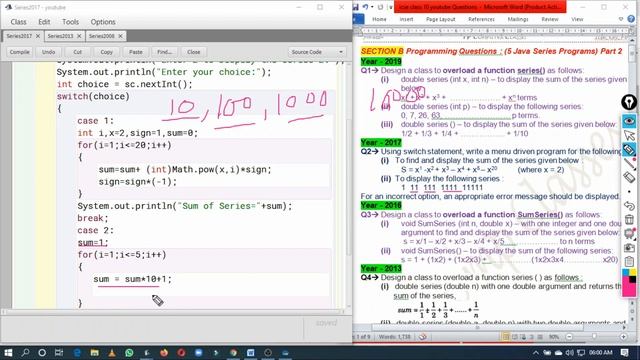Select the pen nib tool in annotation toolbar
This screenshot has height=360, width=640.
629,102
